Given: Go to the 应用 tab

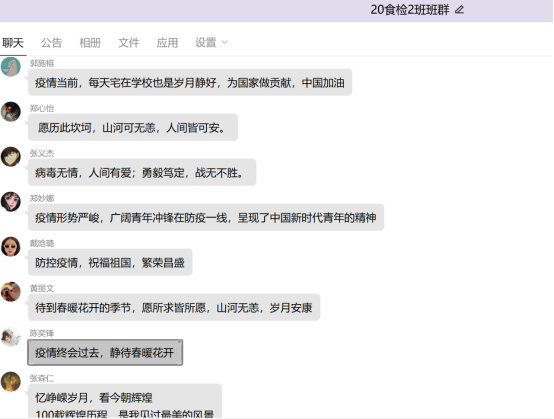Looking at the screenshot, I should pyautogui.click(x=167, y=43).
